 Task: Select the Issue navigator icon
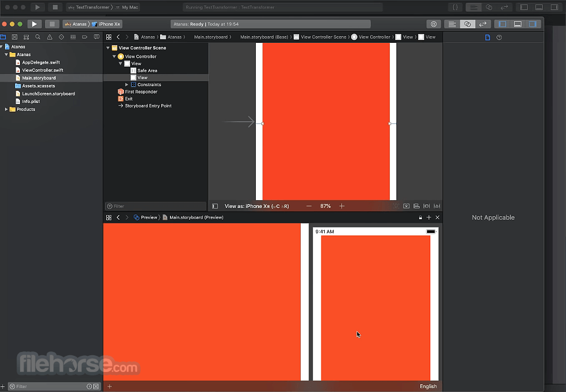[49, 36]
